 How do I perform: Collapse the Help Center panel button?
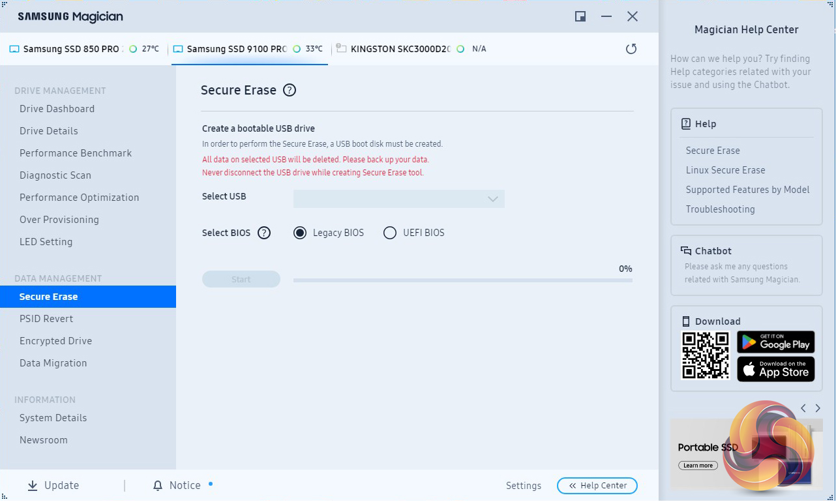pyautogui.click(x=597, y=486)
